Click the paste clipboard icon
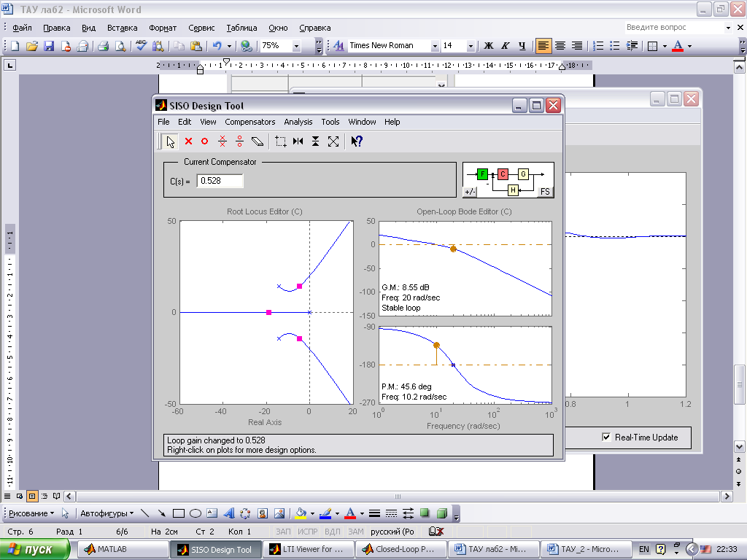Screen dimensions: 747x560 [x=196, y=46]
